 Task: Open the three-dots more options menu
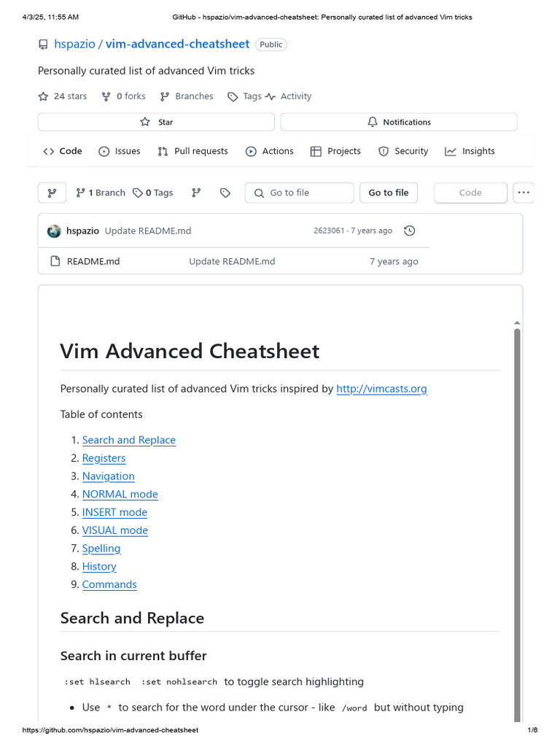tap(523, 193)
